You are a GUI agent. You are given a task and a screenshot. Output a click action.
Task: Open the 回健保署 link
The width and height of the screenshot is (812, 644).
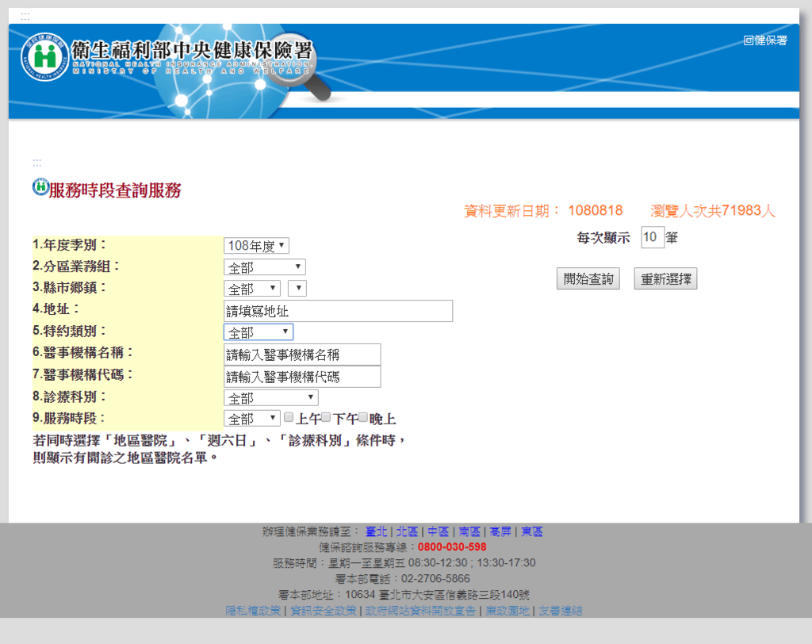coord(765,40)
